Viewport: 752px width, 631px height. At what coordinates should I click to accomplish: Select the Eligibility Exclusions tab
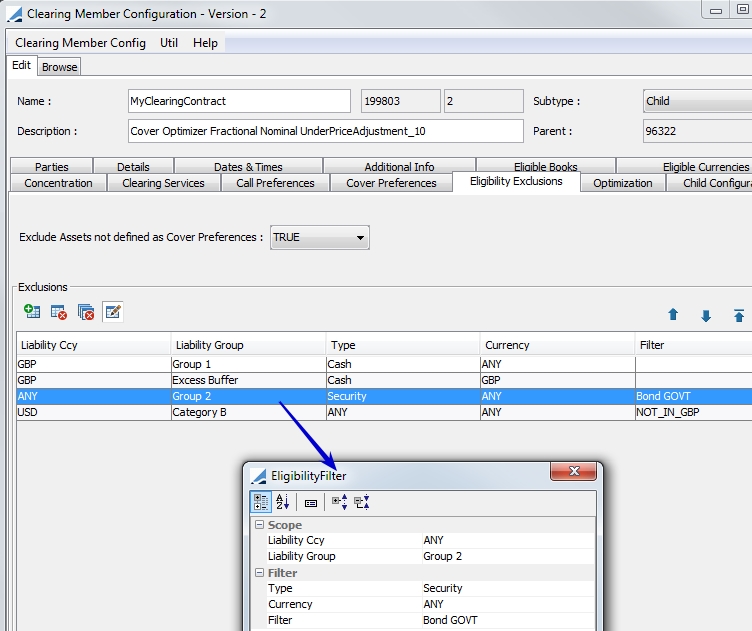(x=516, y=181)
